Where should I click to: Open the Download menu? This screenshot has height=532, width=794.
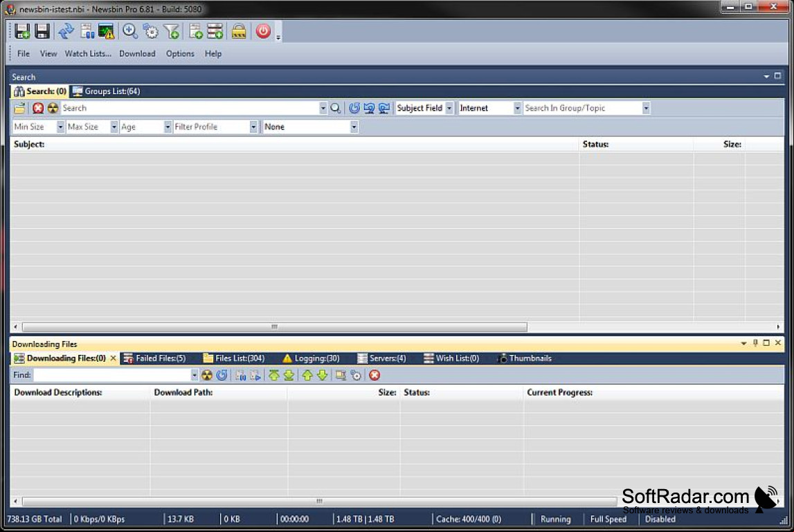tap(137, 54)
